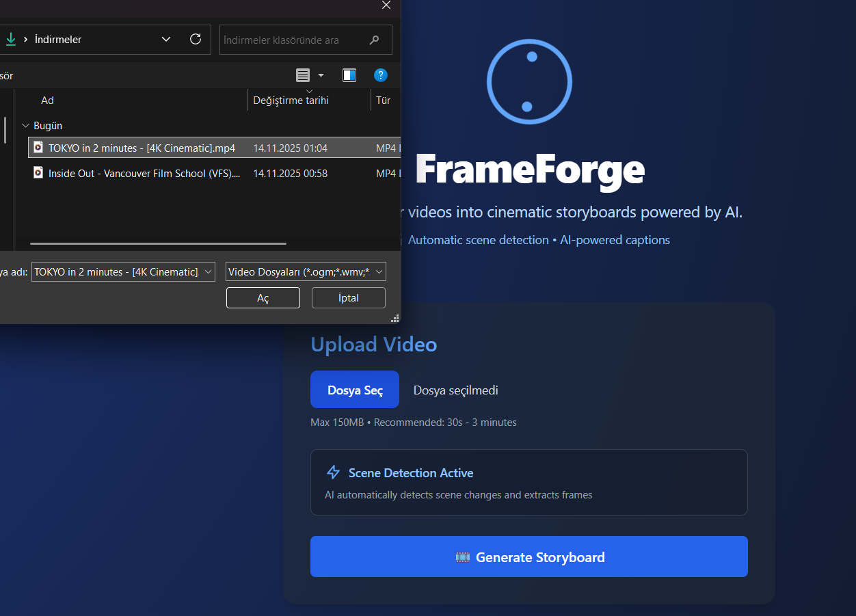Click the FrameForge circular logo
The image size is (856, 616).
(529, 82)
